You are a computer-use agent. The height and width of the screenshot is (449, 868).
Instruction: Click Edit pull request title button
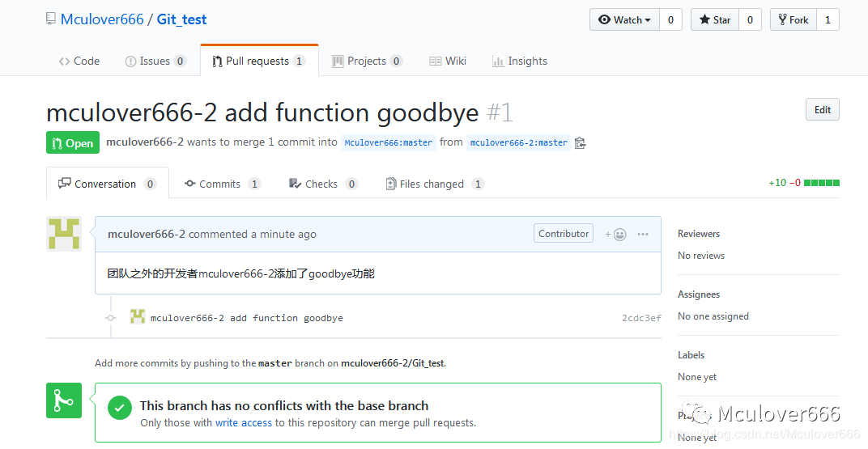coord(822,110)
